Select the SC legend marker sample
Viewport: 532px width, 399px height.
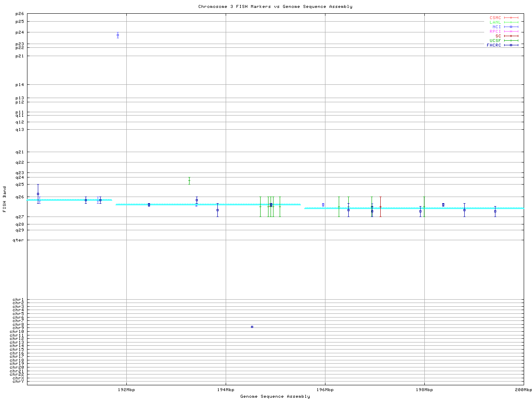coord(511,36)
